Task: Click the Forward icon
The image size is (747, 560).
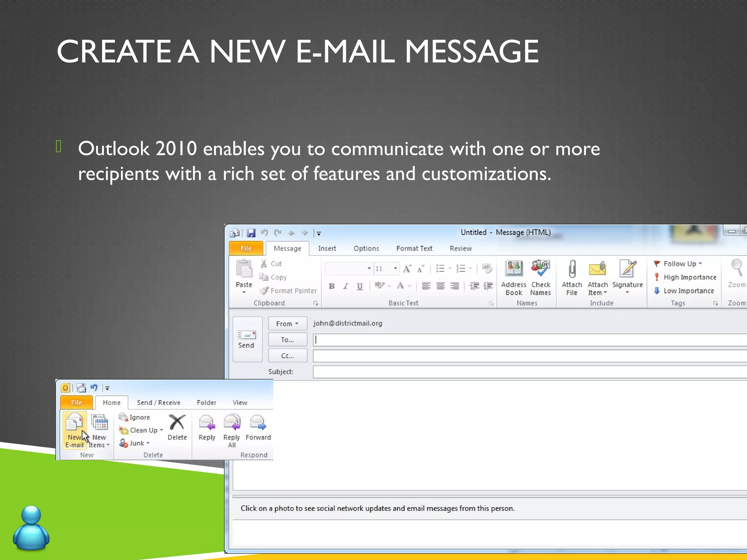Action: tap(258, 422)
